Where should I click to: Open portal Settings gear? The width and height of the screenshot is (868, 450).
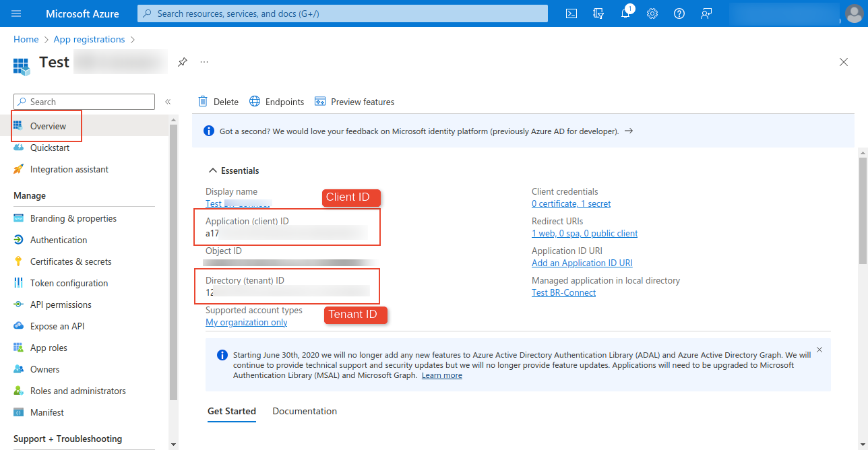pyautogui.click(x=652, y=13)
